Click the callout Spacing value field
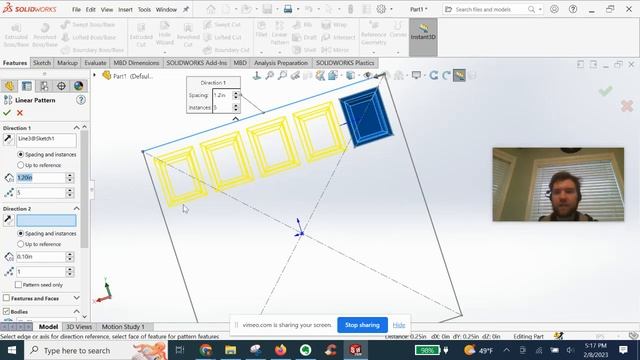This screenshot has height=360, width=640. (x=222, y=95)
